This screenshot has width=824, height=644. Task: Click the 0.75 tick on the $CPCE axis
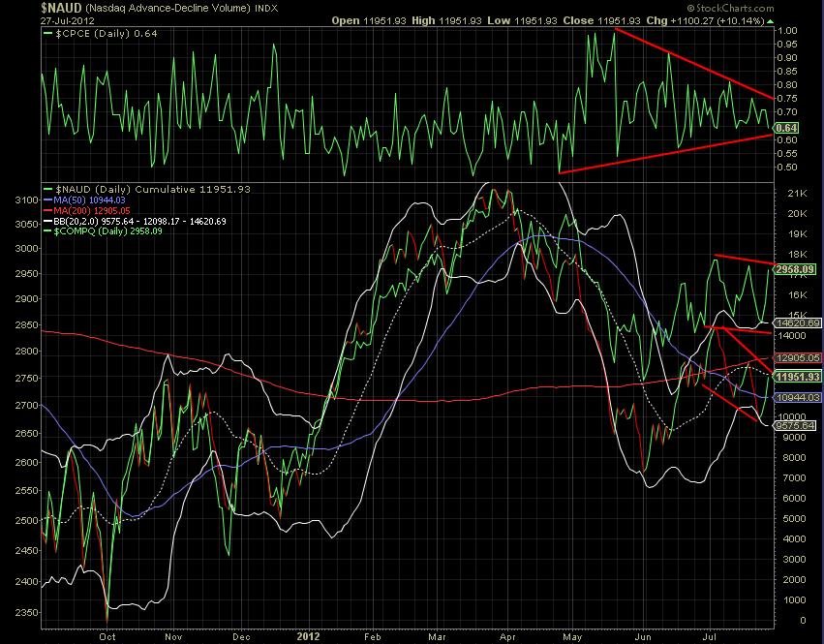pos(787,99)
